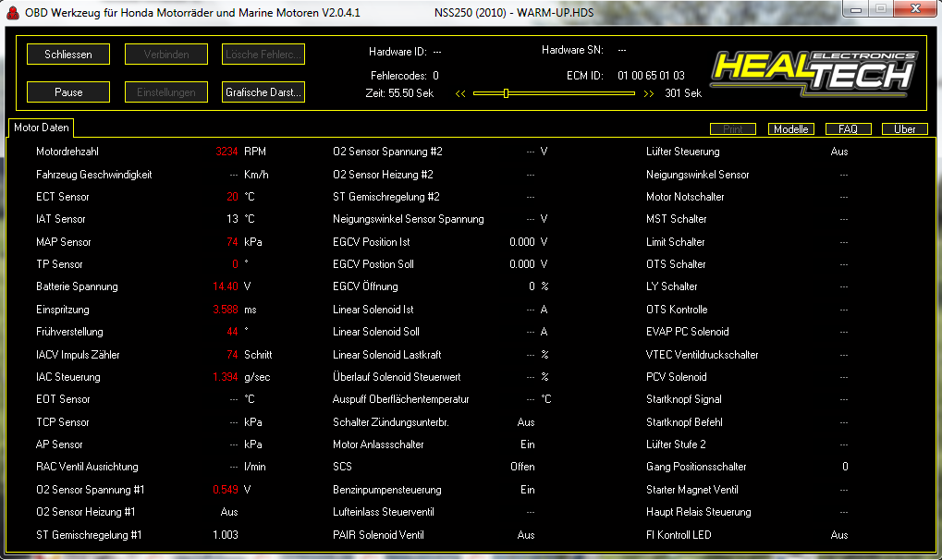Pause the log playback
Image resolution: width=942 pixels, height=560 pixels.
coord(68,92)
